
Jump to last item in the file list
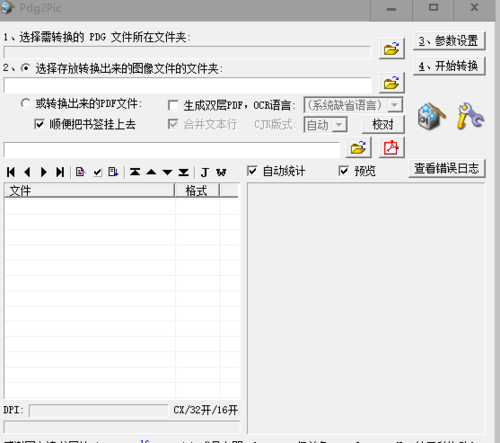click(60, 172)
